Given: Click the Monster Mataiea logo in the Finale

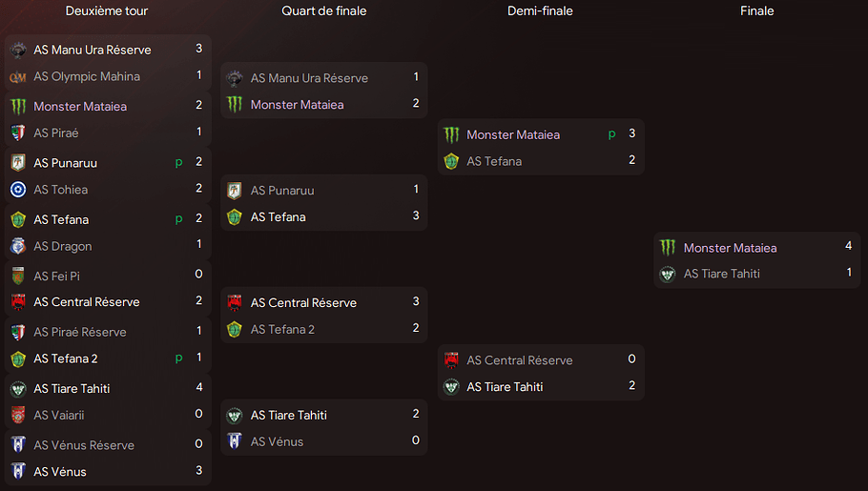Looking at the screenshot, I should pyautogui.click(x=668, y=248).
